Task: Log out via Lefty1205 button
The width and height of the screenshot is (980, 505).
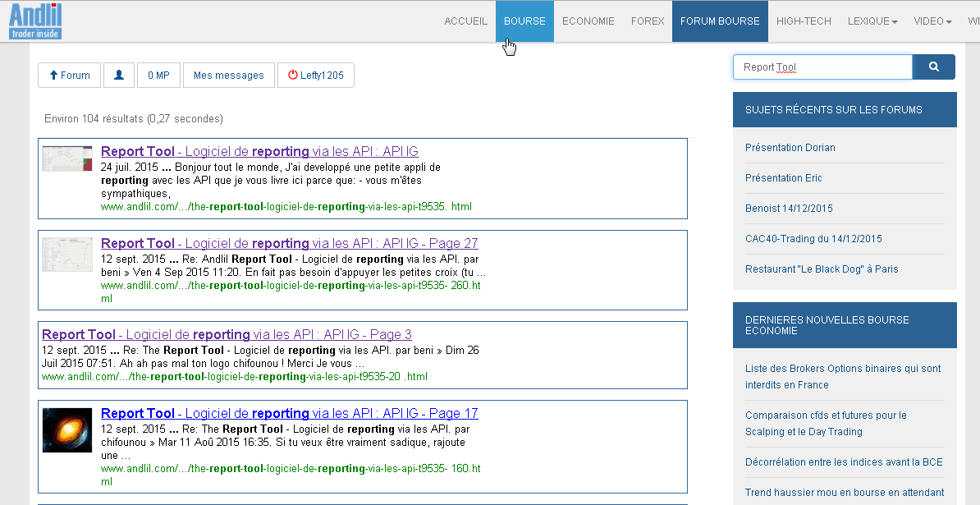Action: pos(316,75)
